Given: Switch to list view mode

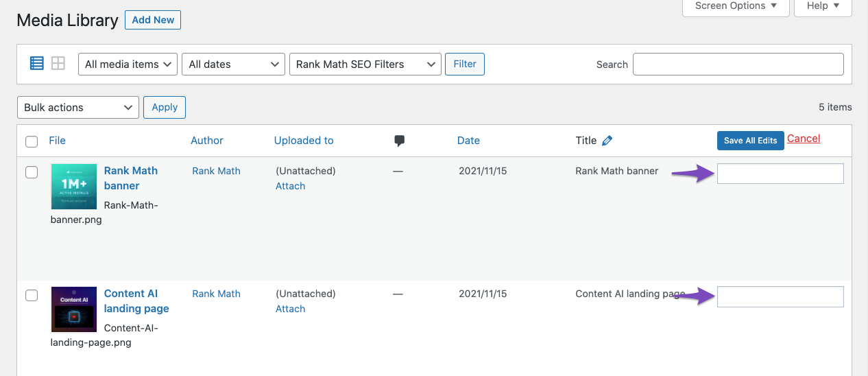Looking at the screenshot, I should (x=37, y=64).
